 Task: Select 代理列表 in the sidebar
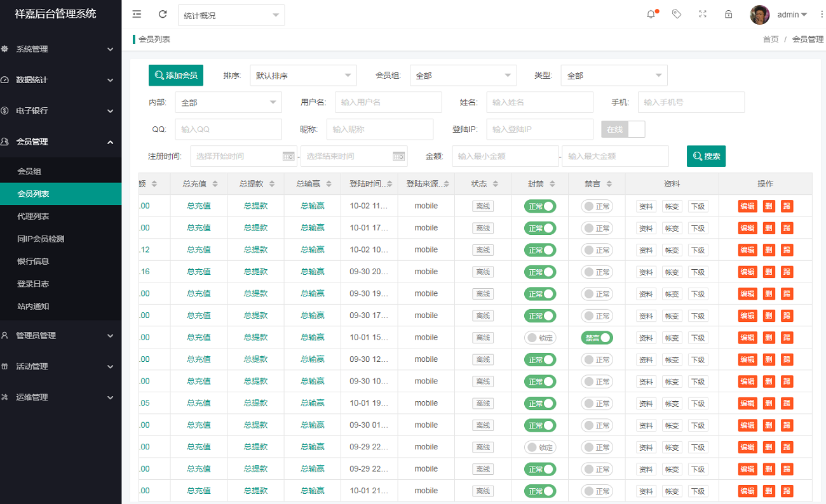coord(33,216)
